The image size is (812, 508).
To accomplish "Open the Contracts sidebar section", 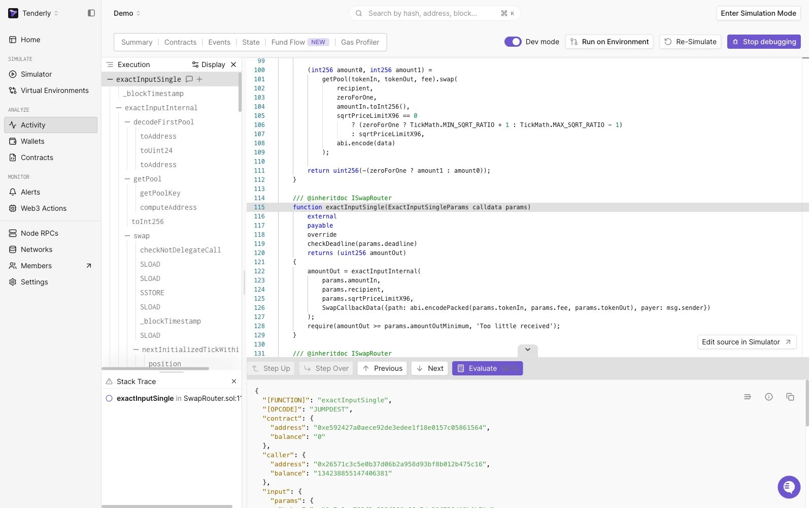I will (x=51, y=157).
